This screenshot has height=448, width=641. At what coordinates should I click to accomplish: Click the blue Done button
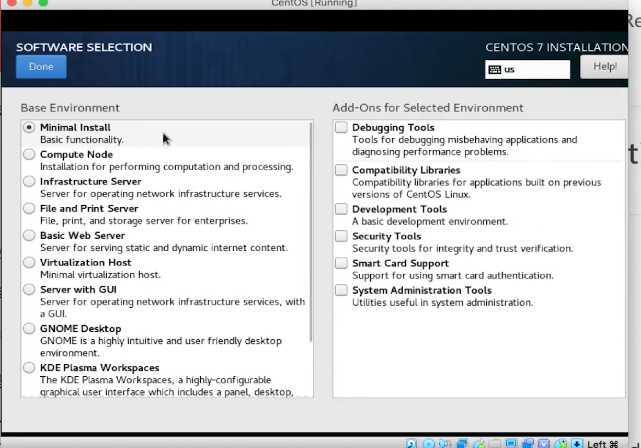[x=41, y=67]
